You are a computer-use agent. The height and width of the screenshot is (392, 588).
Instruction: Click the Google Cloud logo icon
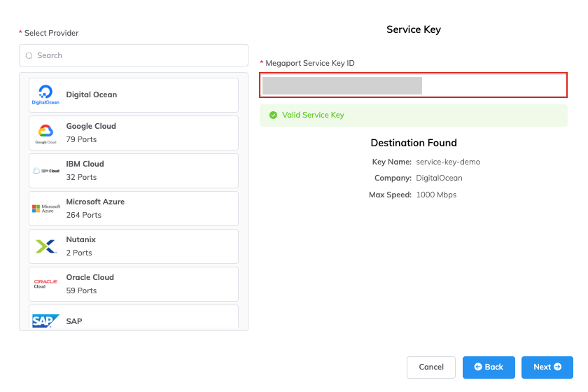point(45,132)
